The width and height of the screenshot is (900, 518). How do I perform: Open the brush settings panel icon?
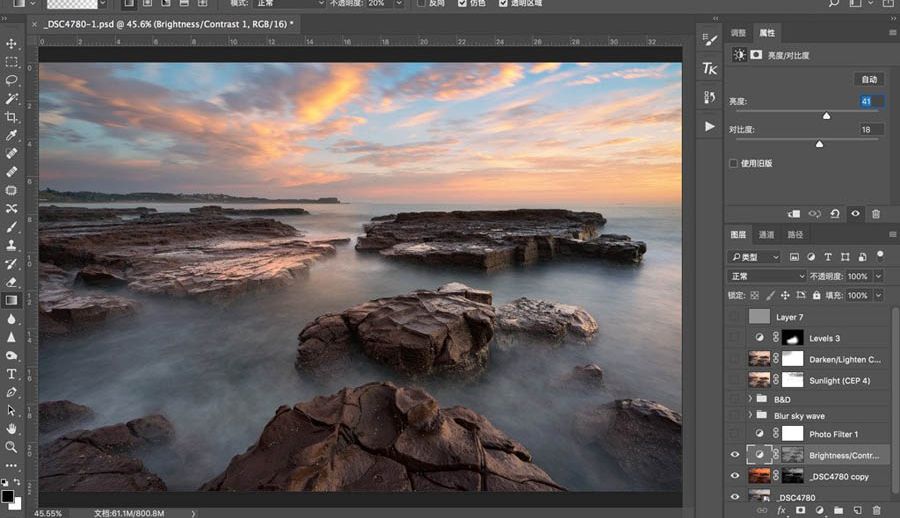coord(709,40)
